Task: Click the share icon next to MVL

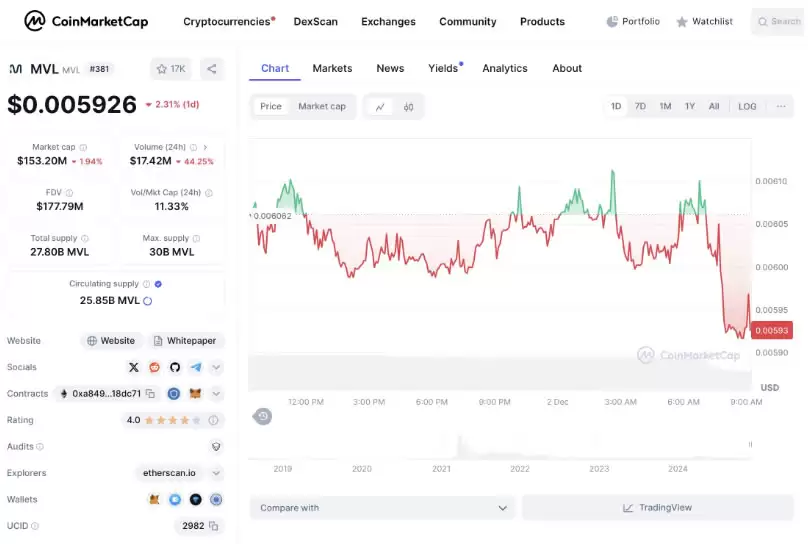Action: coord(211,69)
